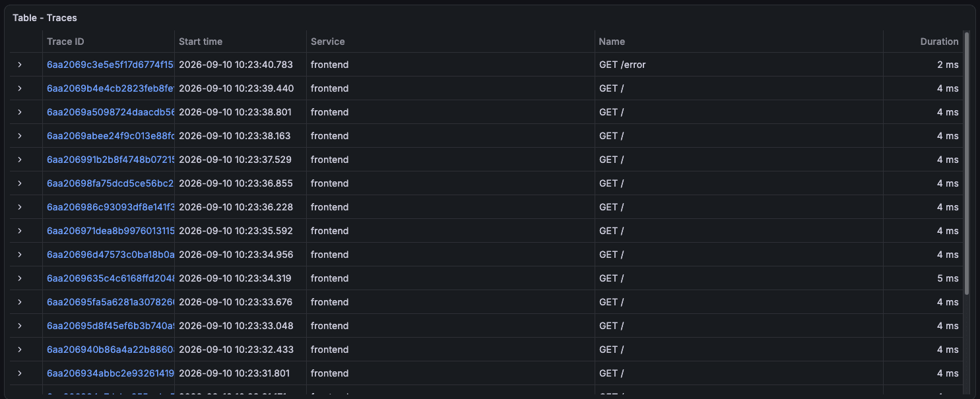Expand the GET /error trace row
The image size is (980, 399).
tap(20, 65)
